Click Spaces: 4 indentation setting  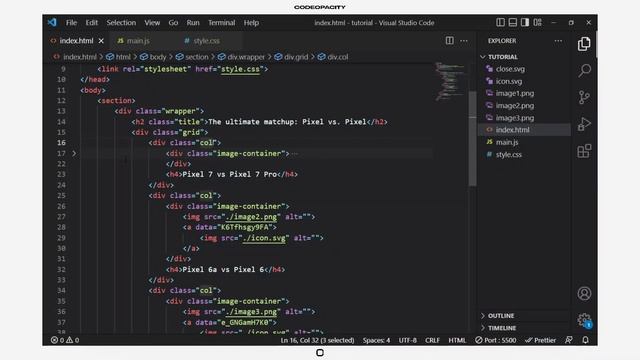point(376,340)
